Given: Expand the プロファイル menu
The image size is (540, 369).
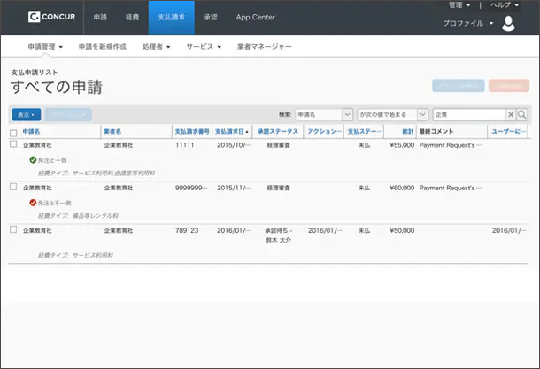Looking at the screenshot, I should [468, 23].
